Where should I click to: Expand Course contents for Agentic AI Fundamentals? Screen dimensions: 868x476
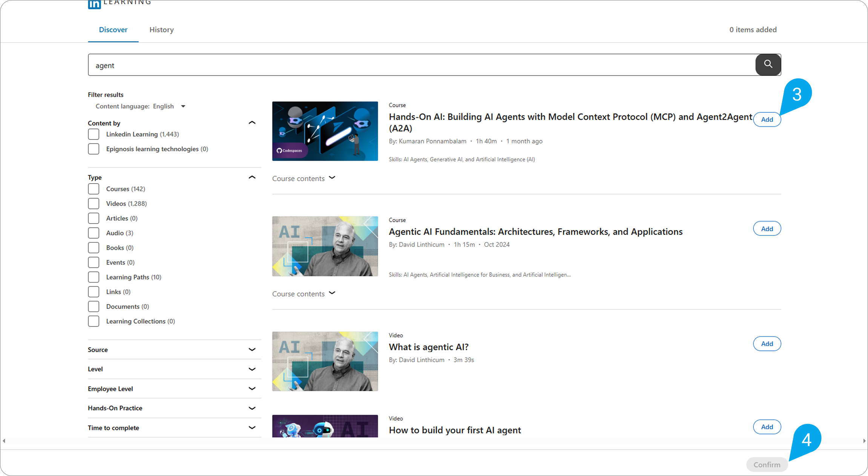304,294
